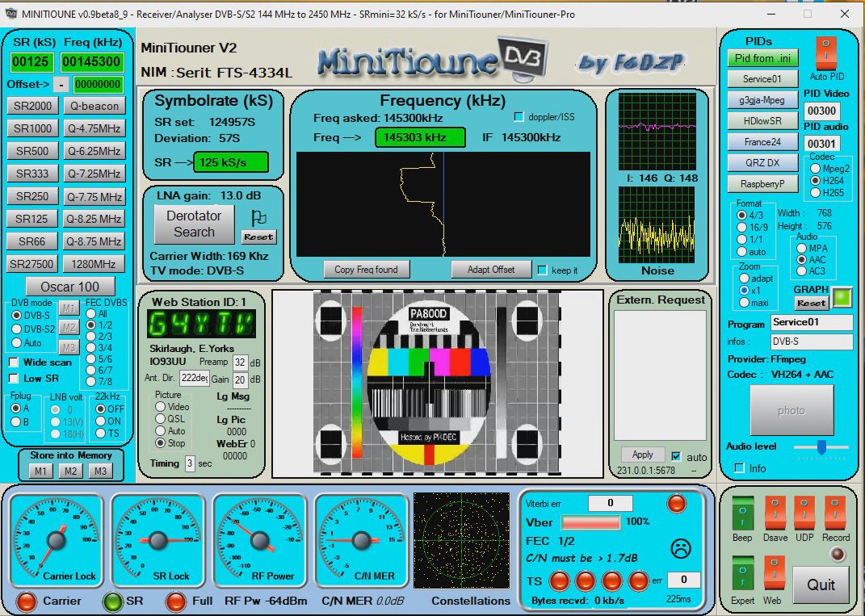Click the Adapt Offset button
This screenshot has height=616, width=865.
click(x=491, y=270)
